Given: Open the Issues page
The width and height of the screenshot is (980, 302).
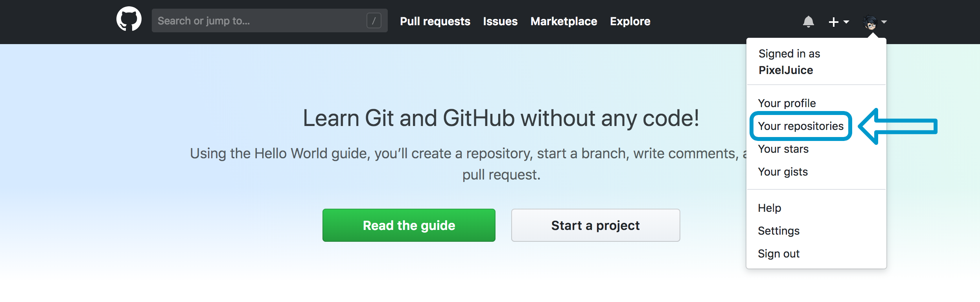Looking at the screenshot, I should pos(500,21).
